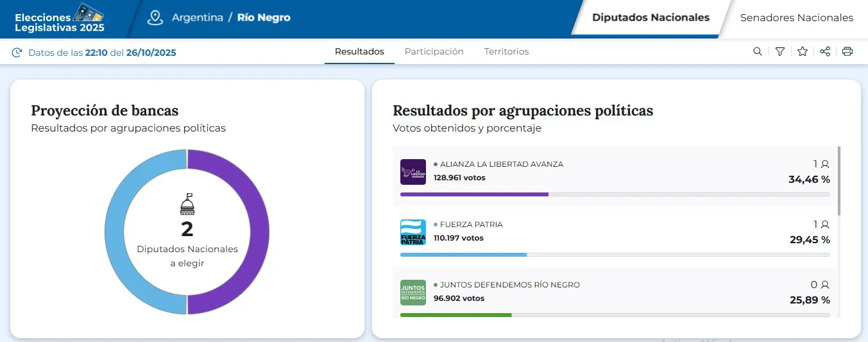Click the favorites star icon

(x=803, y=52)
